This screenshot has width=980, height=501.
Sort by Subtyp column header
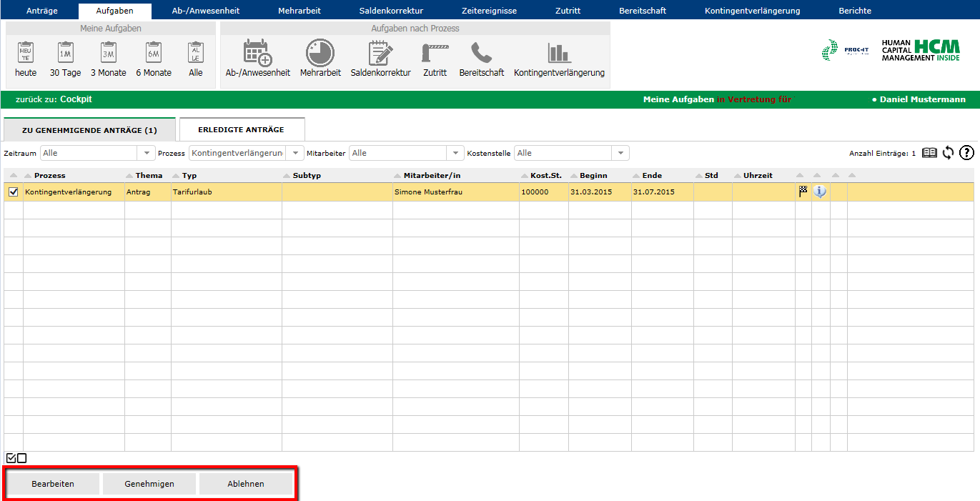(x=307, y=175)
